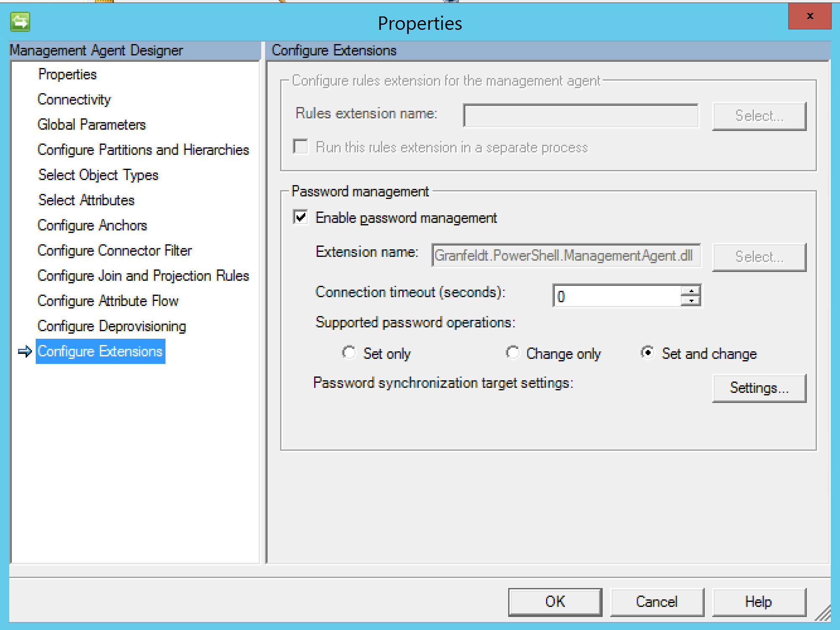Open password synchronization target Settings
840x630 pixels.
tap(759, 387)
